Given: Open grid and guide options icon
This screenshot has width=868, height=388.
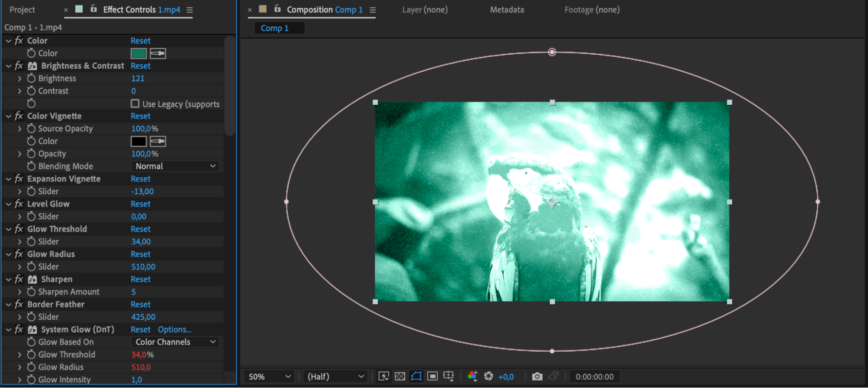Looking at the screenshot, I should click(x=449, y=376).
